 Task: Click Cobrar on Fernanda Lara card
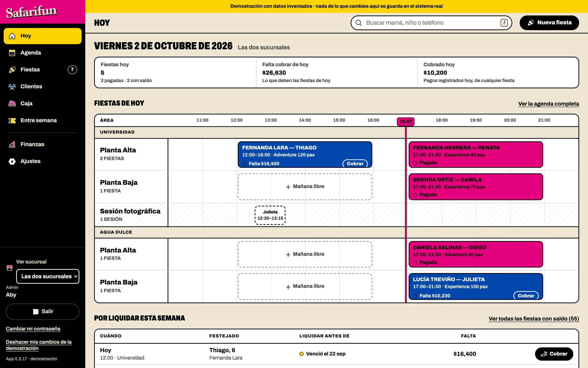pos(355,164)
